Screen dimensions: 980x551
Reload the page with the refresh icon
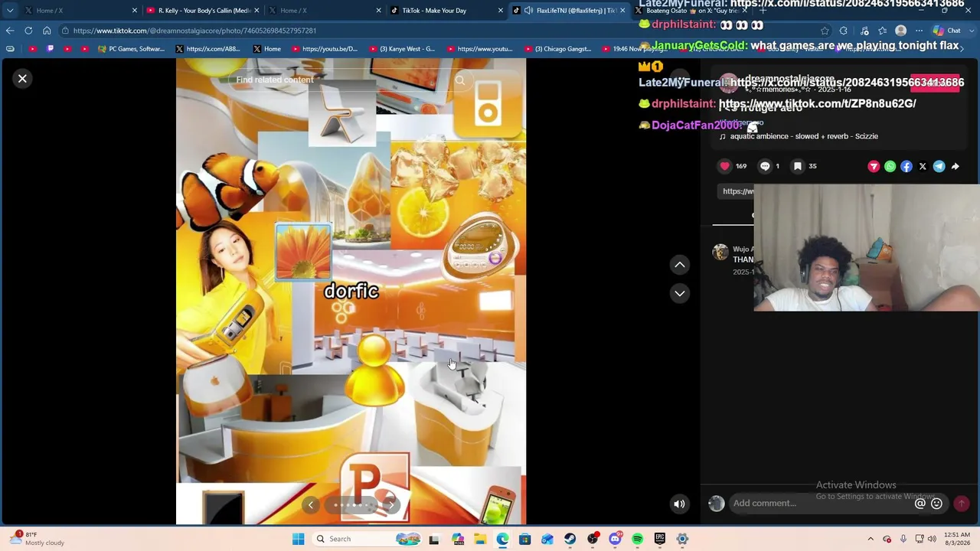pos(28,31)
